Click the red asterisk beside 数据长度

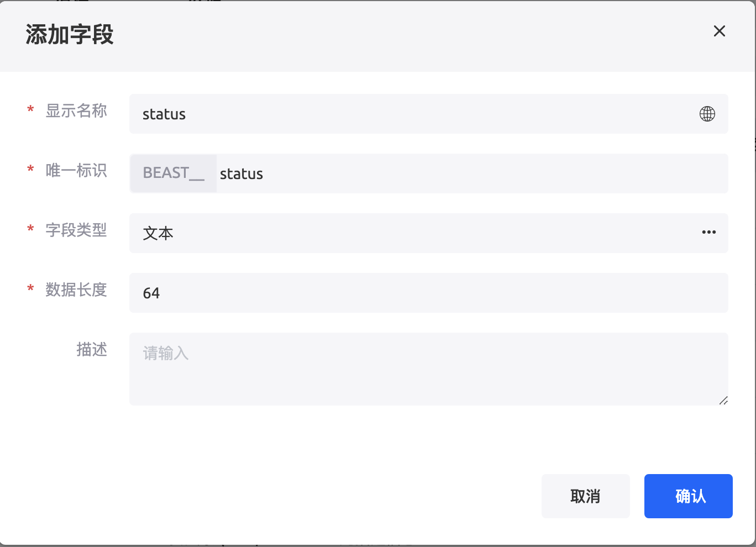pyautogui.click(x=31, y=289)
